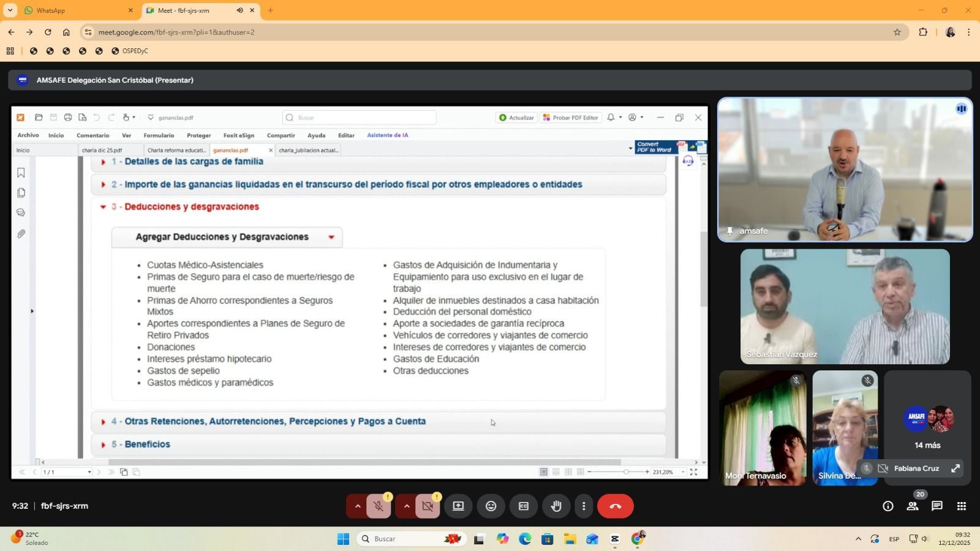This screenshot has height=551, width=980.
Task: Open the Agregar Deducciones y Desgravaciones dropdown
Action: point(331,237)
